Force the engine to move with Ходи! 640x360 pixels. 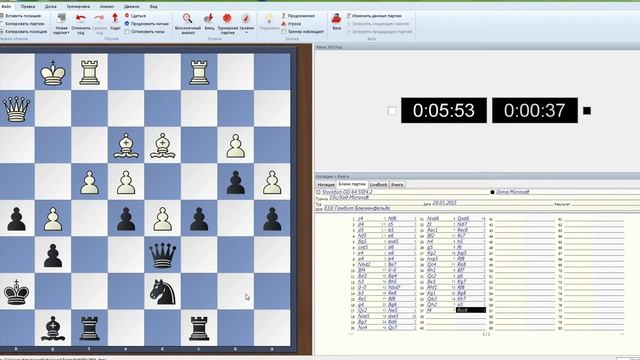(x=115, y=21)
